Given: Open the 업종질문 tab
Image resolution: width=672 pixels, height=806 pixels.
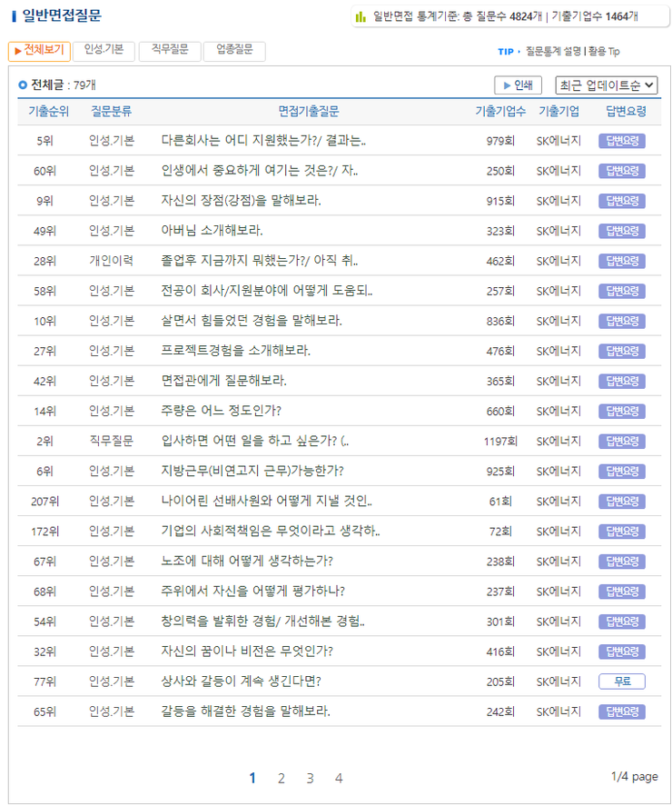Looking at the screenshot, I should coord(234,51).
